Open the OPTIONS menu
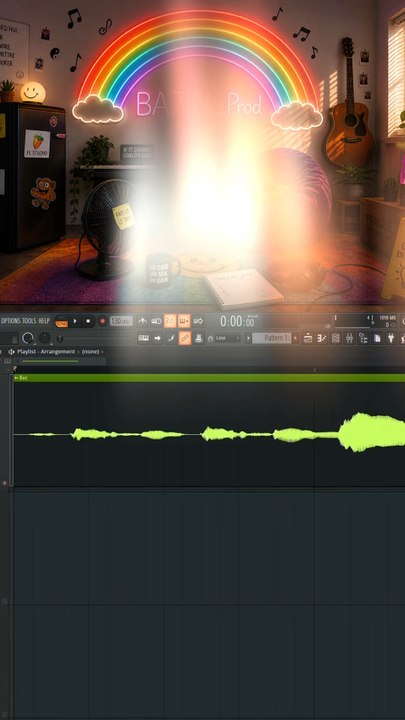 11,320
